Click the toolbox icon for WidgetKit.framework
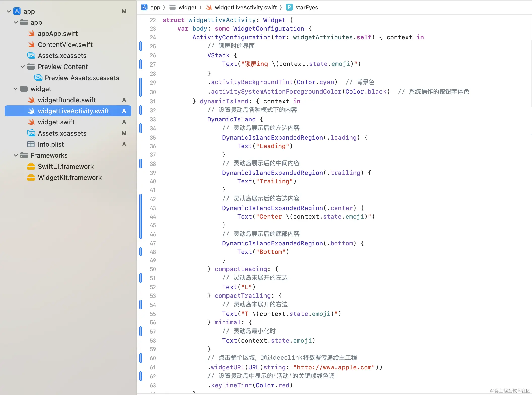Image resolution: width=532 pixels, height=395 pixels. click(x=31, y=178)
